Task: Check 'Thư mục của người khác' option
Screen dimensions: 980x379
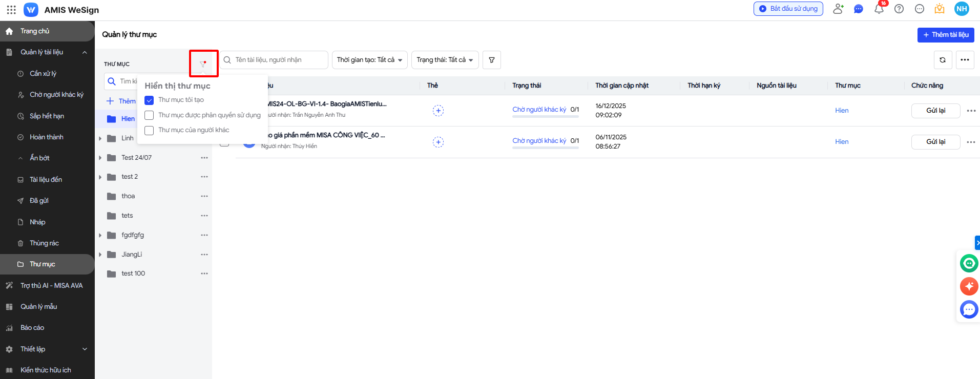Action: (149, 130)
